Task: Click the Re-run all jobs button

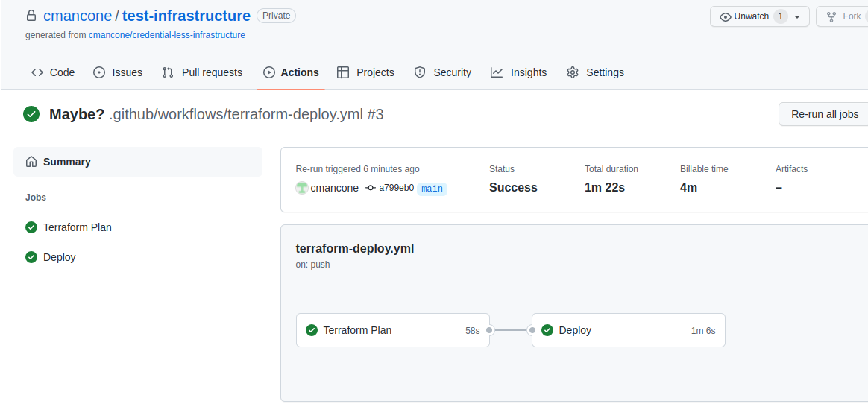Action: 823,114
